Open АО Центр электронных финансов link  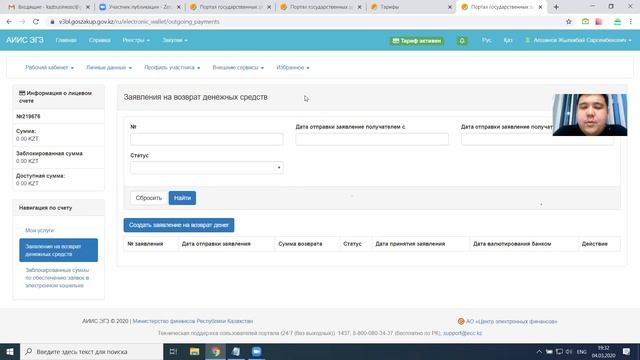(x=511, y=321)
